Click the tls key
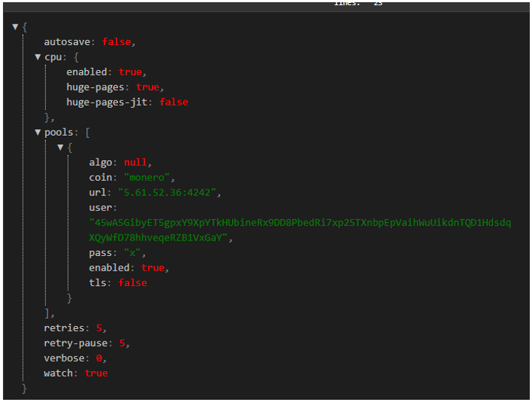Image resolution: width=532 pixels, height=402 pixels. (97, 283)
